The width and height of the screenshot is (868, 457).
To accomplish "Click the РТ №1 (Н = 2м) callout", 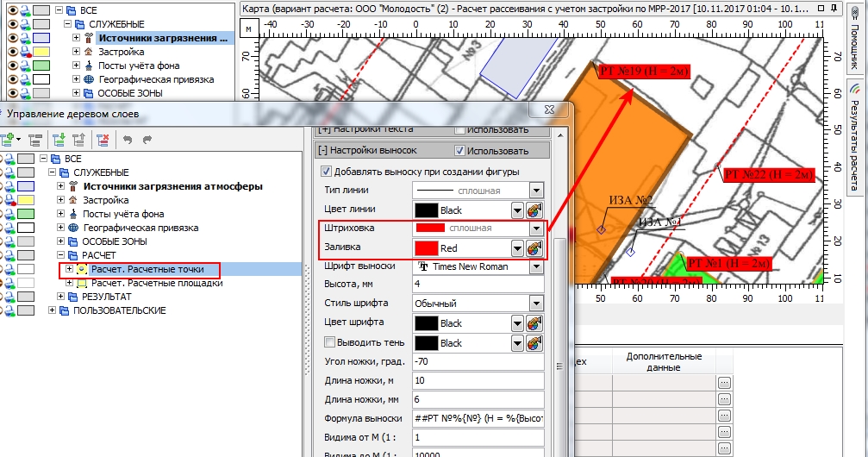I will [728, 264].
